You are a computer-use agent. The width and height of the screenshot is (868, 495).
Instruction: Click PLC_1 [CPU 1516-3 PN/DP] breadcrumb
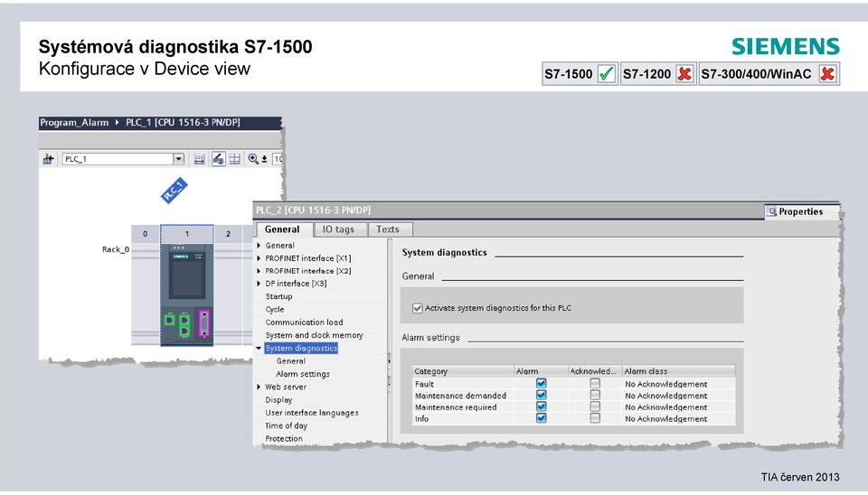pos(183,122)
